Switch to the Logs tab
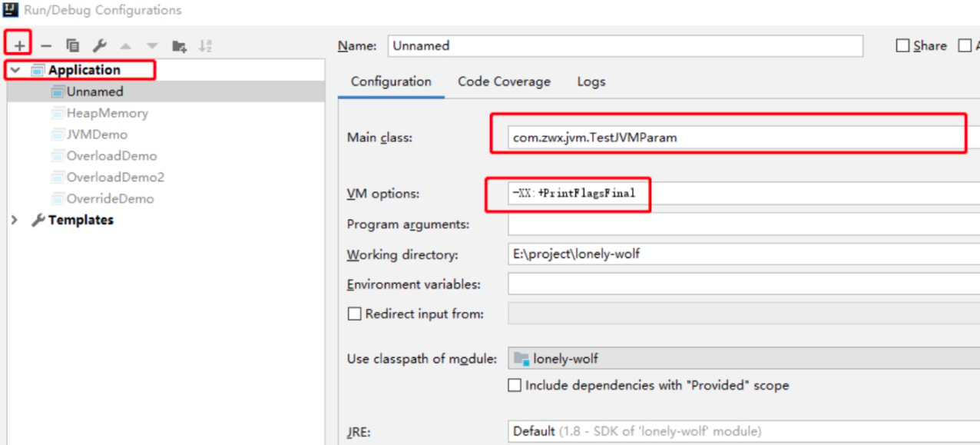This screenshot has width=980, height=445. [x=591, y=81]
